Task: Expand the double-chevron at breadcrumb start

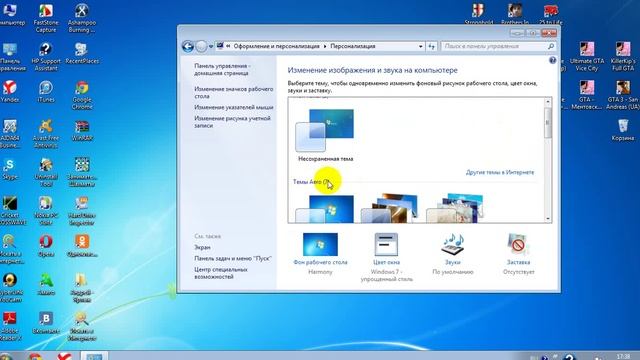Action: [x=229, y=47]
